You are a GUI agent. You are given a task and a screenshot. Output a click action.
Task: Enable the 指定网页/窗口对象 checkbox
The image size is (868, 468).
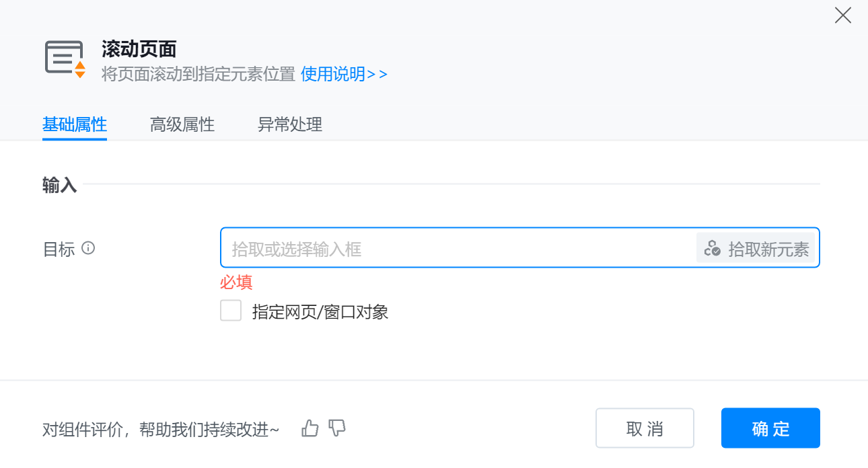231,311
